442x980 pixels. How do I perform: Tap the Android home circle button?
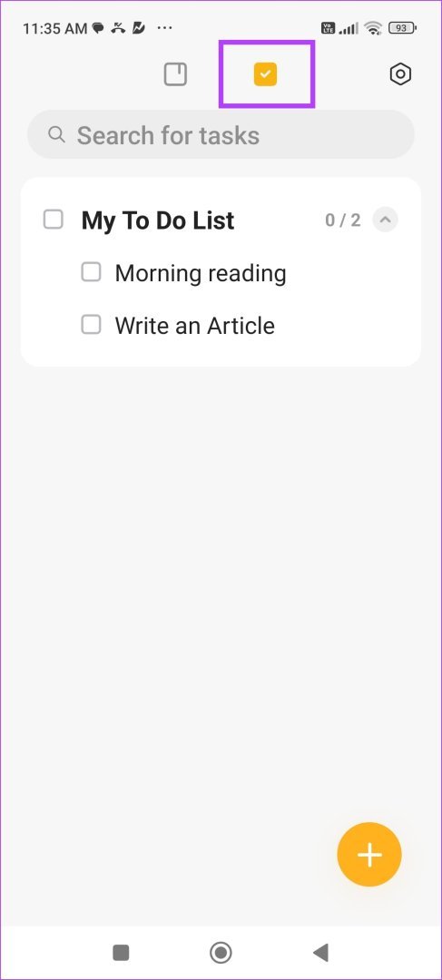click(221, 953)
